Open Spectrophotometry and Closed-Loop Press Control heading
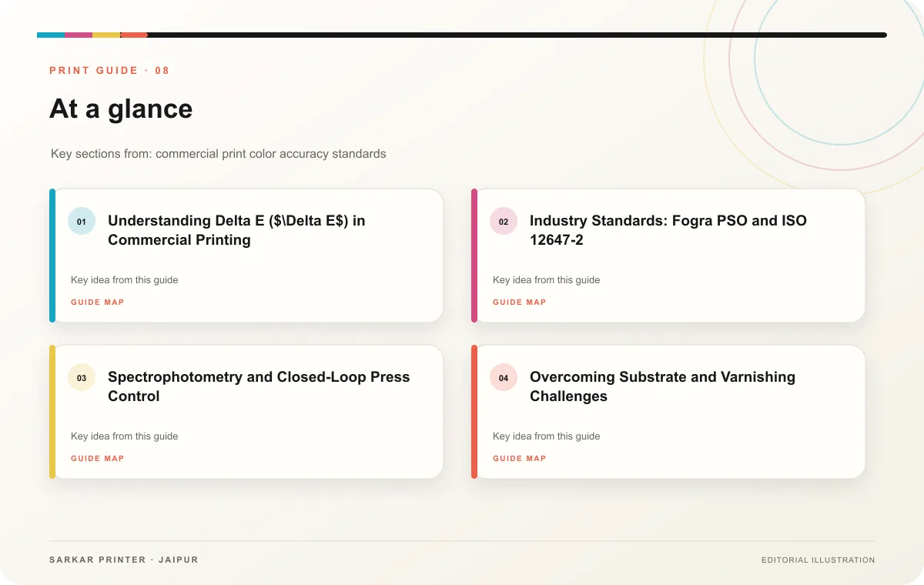This screenshot has height=585, width=924. point(259,386)
